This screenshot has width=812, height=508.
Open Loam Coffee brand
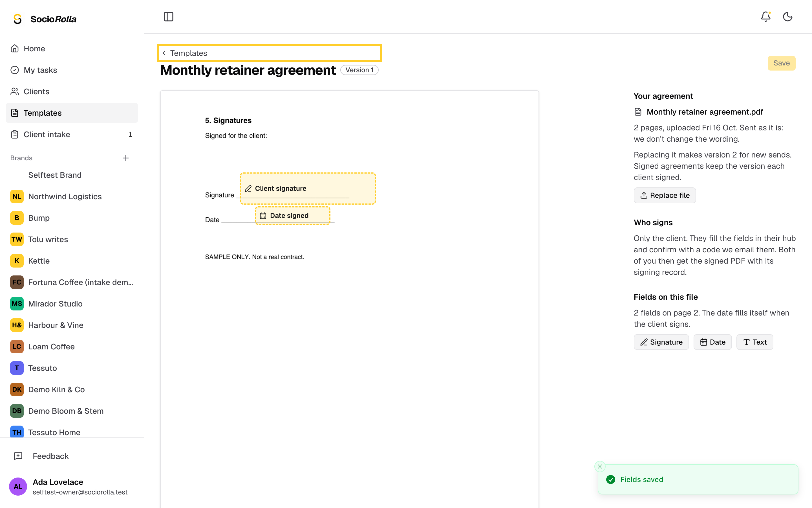pyautogui.click(x=72, y=347)
